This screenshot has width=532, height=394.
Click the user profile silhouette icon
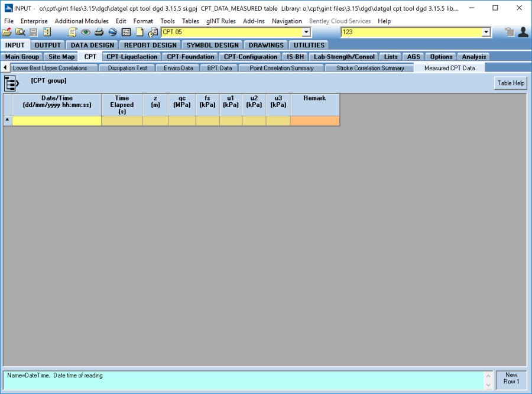523,32
